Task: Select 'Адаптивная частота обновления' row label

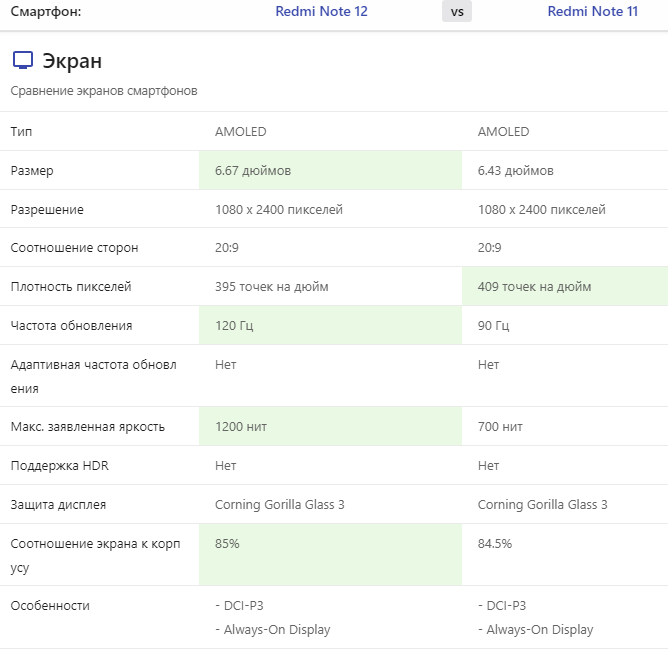Action: click(93, 377)
